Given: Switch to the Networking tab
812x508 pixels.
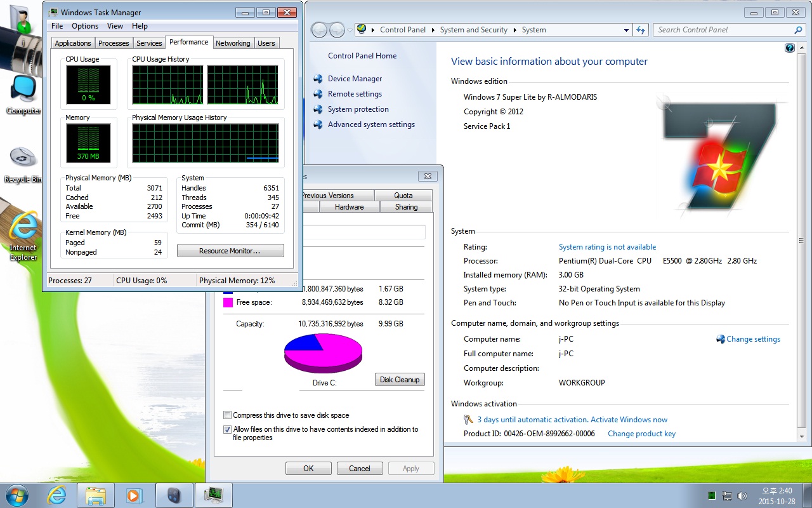Looking at the screenshot, I should click(233, 43).
